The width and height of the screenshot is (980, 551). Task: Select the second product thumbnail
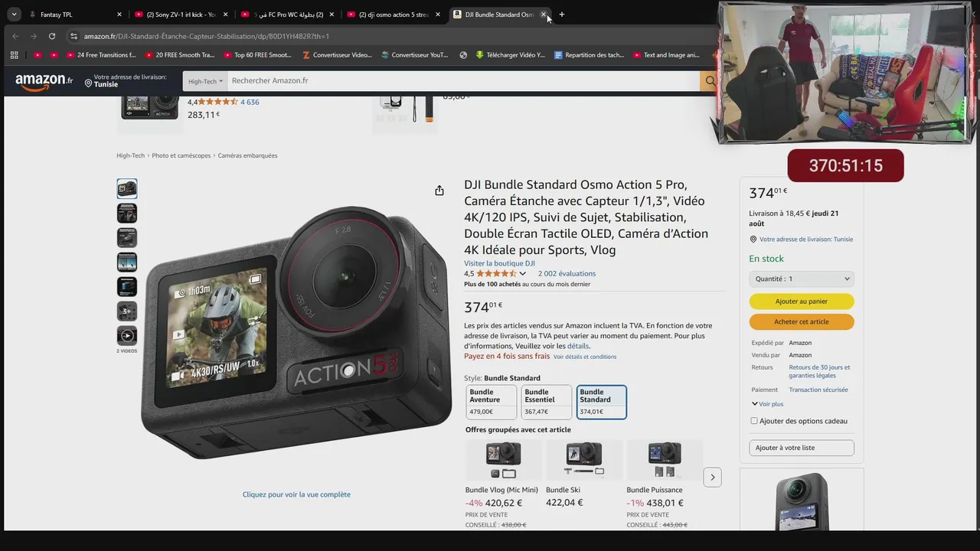127,213
